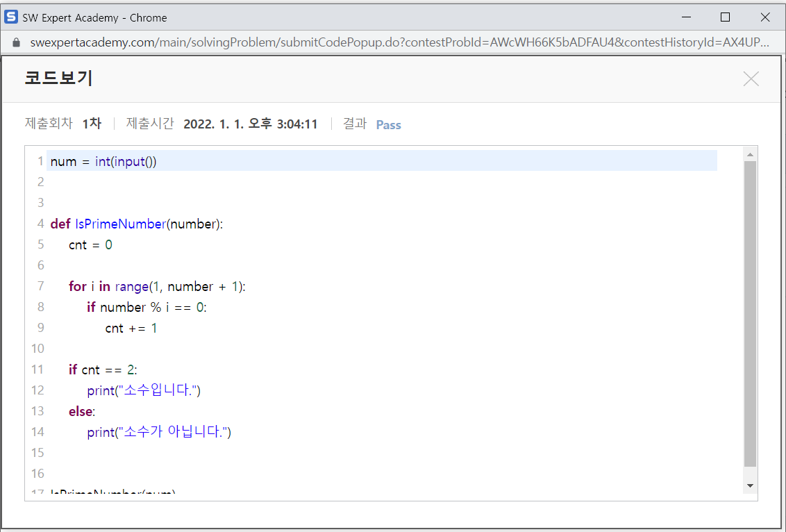Maximize the Chrome popup window
This screenshot has width=786, height=532.
pos(725,17)
